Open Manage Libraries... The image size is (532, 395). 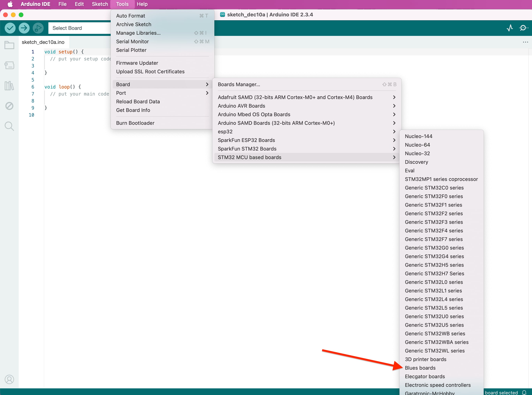coord(163,33)
